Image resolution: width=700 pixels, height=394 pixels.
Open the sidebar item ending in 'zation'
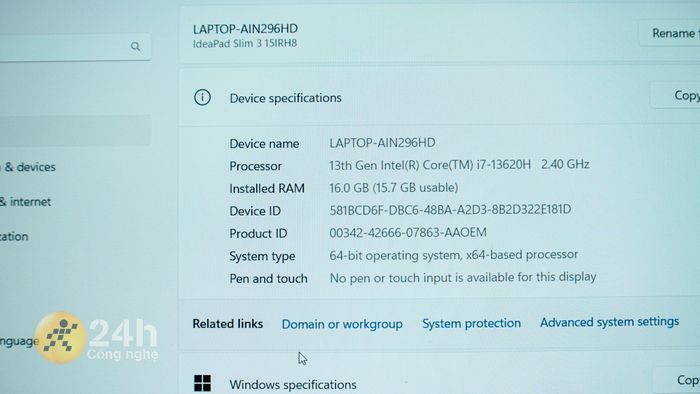pos(14,236)
